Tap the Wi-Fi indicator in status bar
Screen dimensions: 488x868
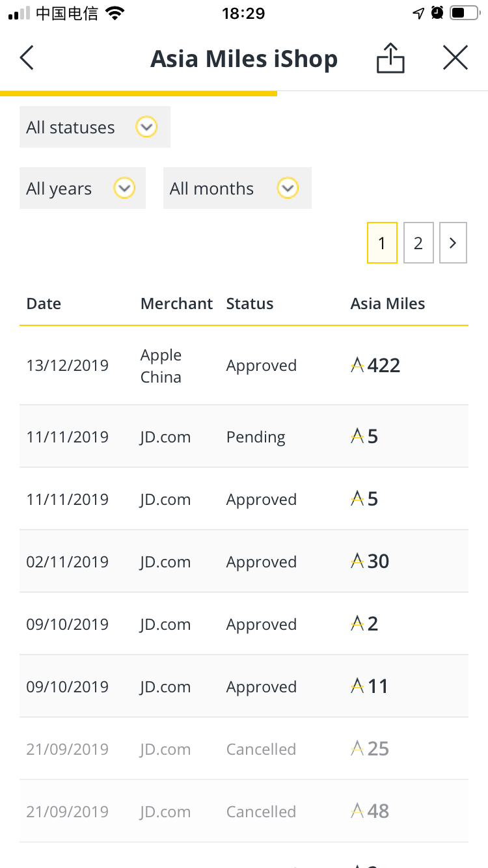click(x=115, y=14)
